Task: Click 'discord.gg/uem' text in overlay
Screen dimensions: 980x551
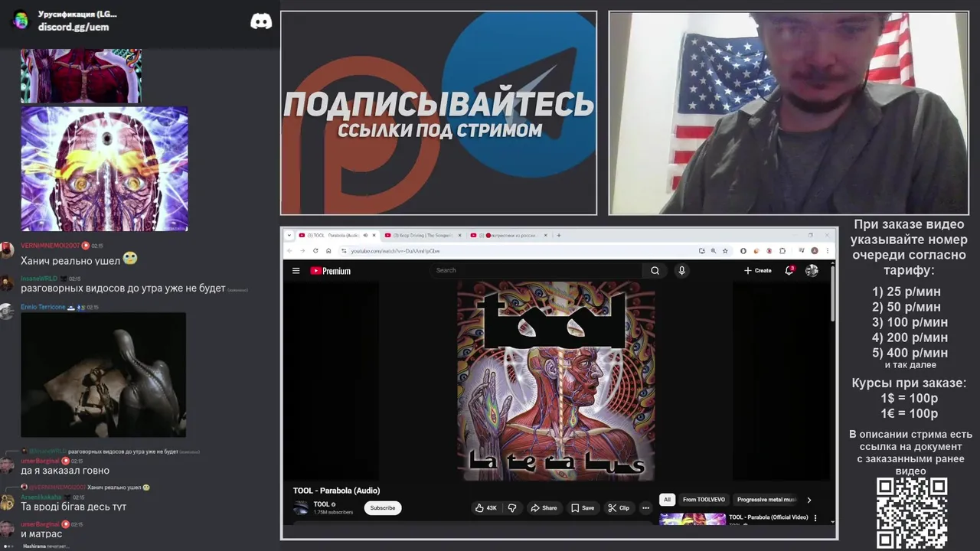Action: 73,27
